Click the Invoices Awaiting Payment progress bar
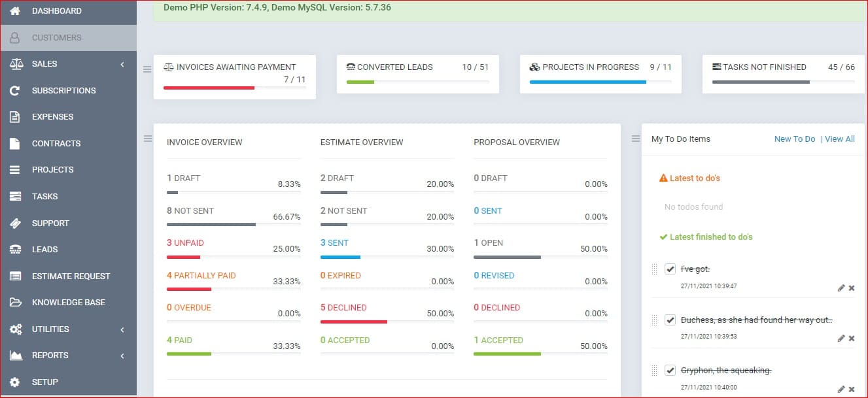The image size is (868, 398). 234,88
